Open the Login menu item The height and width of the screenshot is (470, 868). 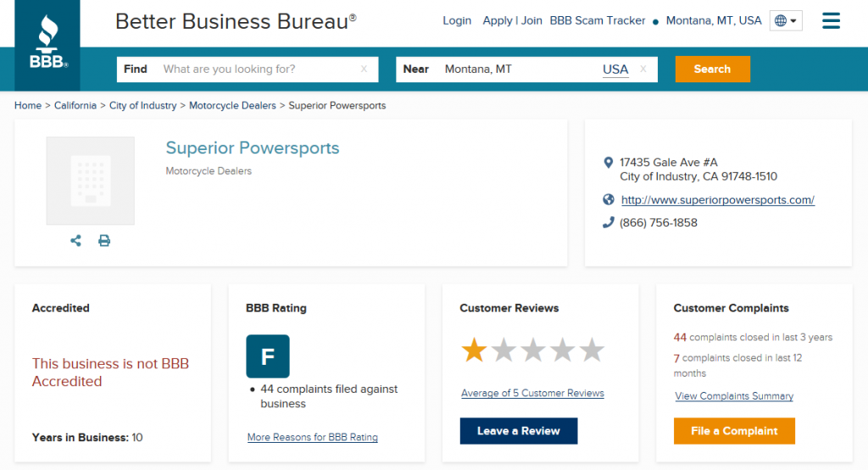tap(457, 21)
